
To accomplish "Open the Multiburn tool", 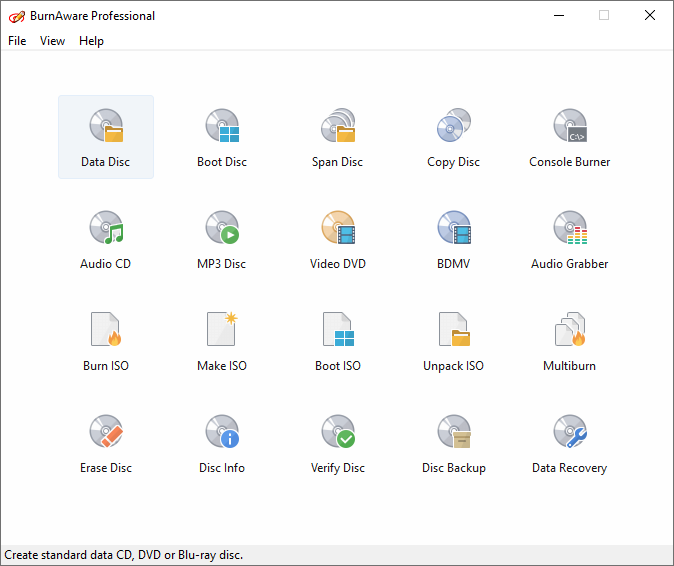I will click(x=570, y=341).
